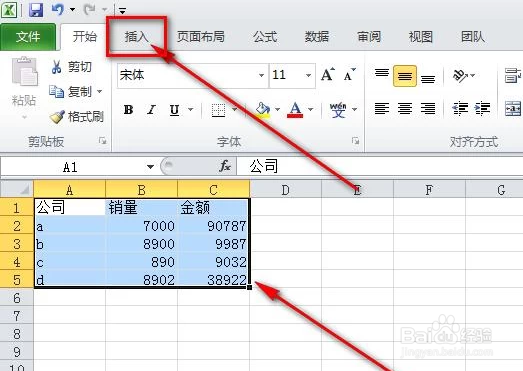Switch to the 数据 tab
The width and height of the screenshot is (523, 371).
(x=317, y=36)
